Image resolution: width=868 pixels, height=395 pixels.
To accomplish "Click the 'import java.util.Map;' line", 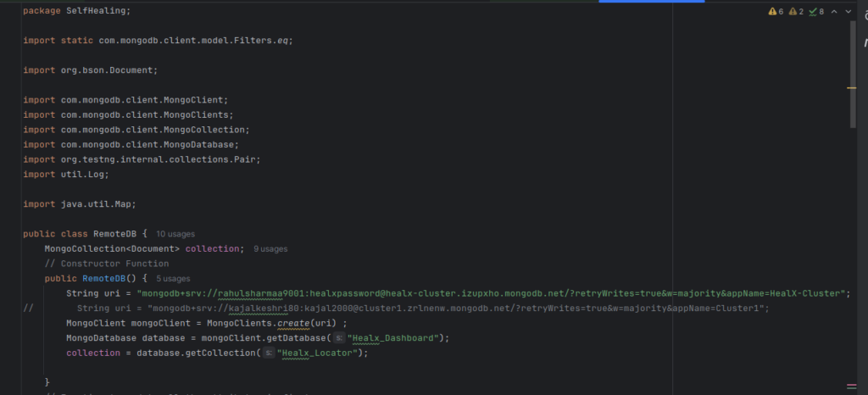I will 80,204.
